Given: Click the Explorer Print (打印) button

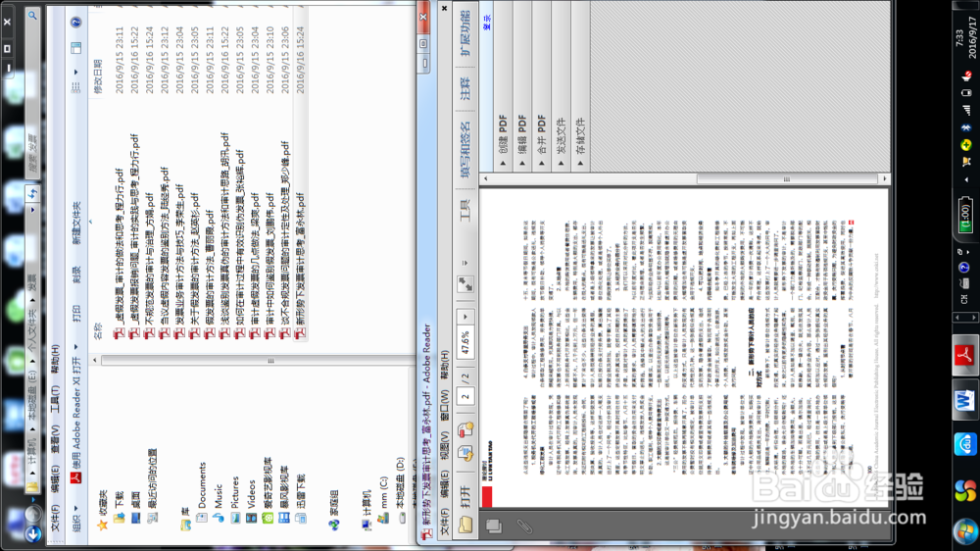Looking at the screenshot, I should pyautogui.click(x=76, y=314).
